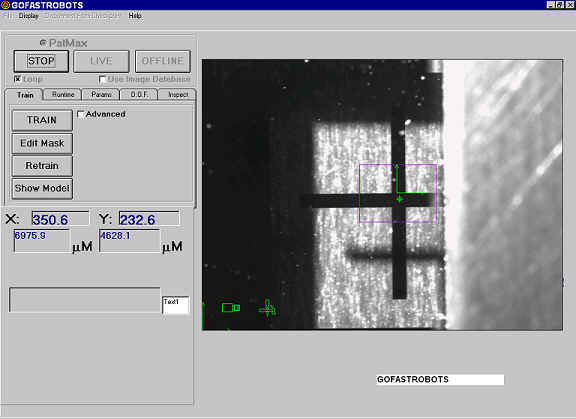Image resolution: width=576 pixels, height=419 pixels.
Task: Toggle the Loop checkbox
Action: (17, 79)
